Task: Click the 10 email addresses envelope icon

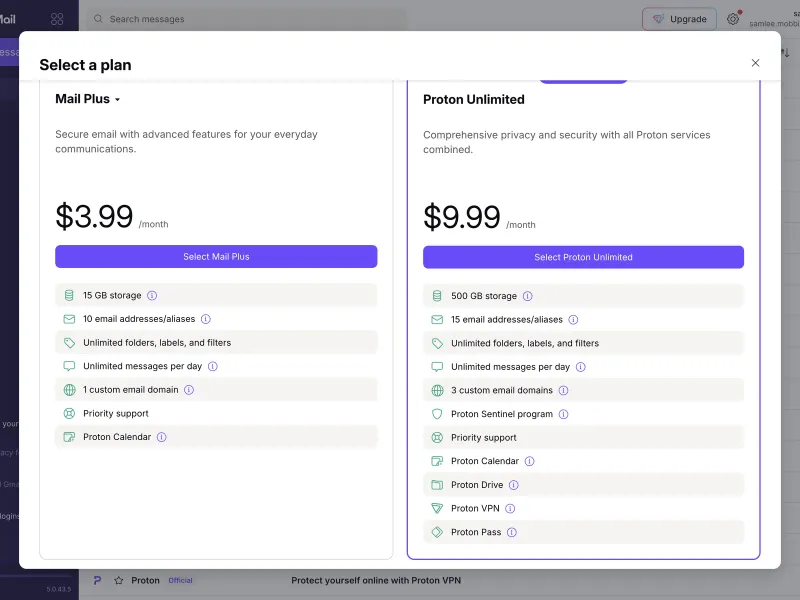Action: coord(69,319)
